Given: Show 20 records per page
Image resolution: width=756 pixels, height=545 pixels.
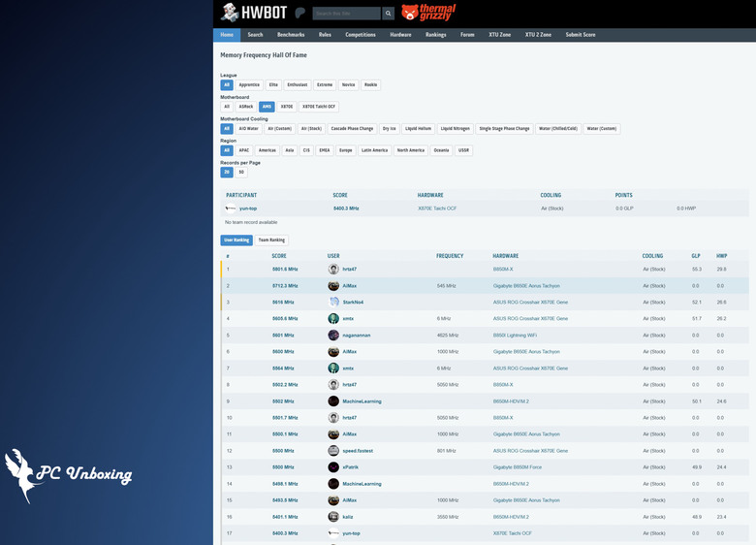Looking at the screenshot, I should (x=227, y=173).
